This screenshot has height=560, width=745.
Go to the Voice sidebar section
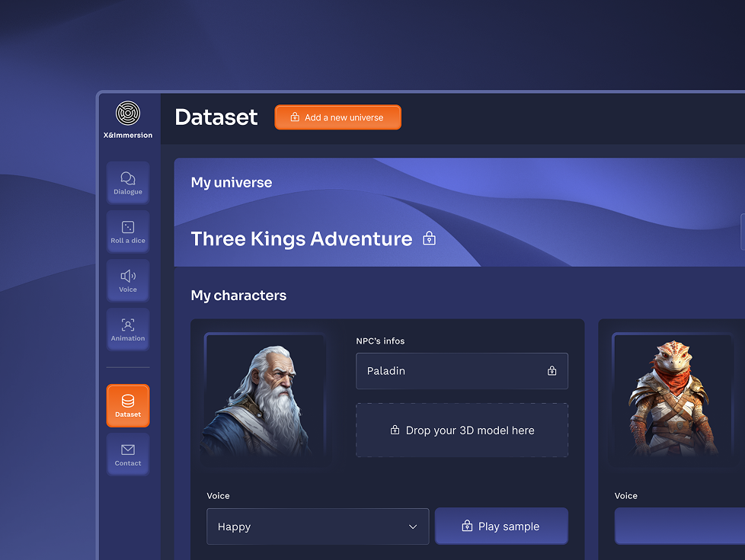click(128, 281)
